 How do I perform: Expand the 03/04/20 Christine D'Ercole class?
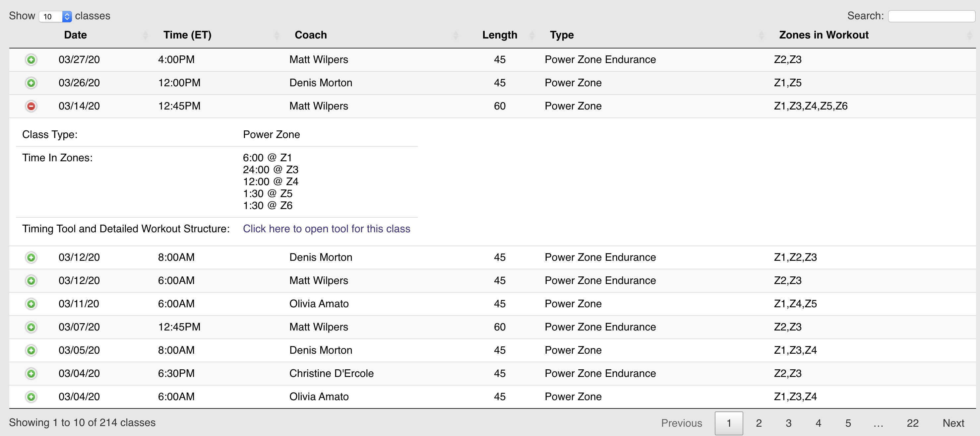(31, 374)
